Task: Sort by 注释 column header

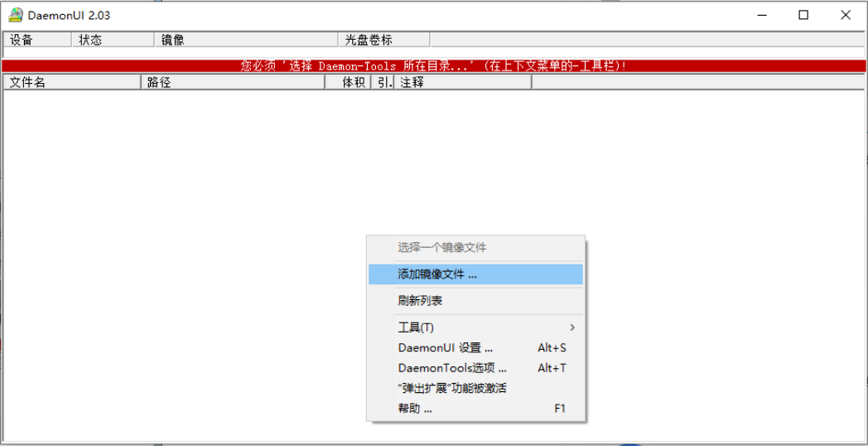Action: 463,82
